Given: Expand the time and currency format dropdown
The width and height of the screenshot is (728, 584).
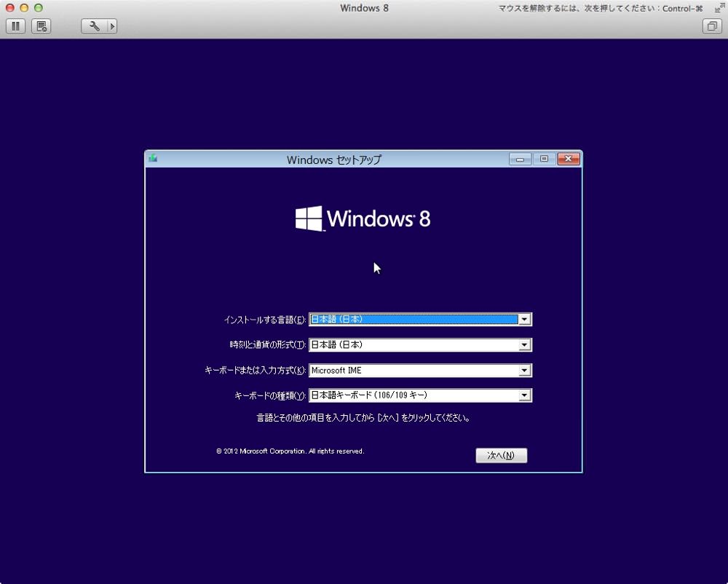Looking at the screenshot, I should 524,345.
